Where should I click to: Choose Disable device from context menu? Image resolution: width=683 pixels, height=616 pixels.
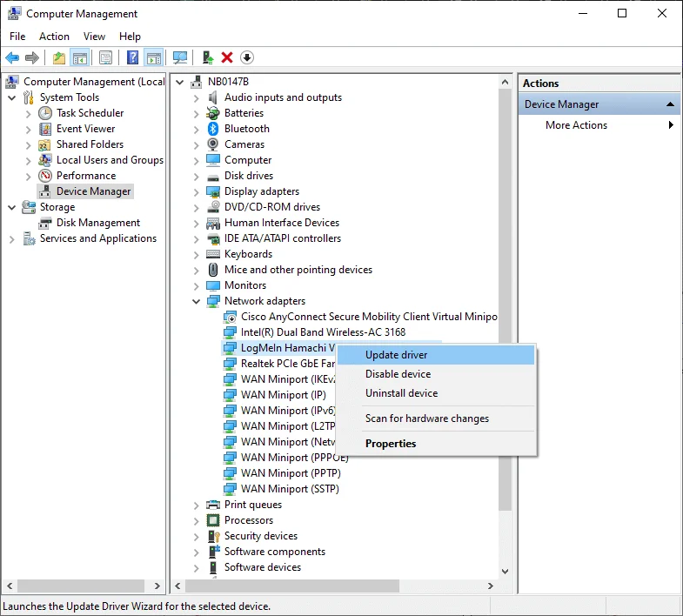pos(436,374)
